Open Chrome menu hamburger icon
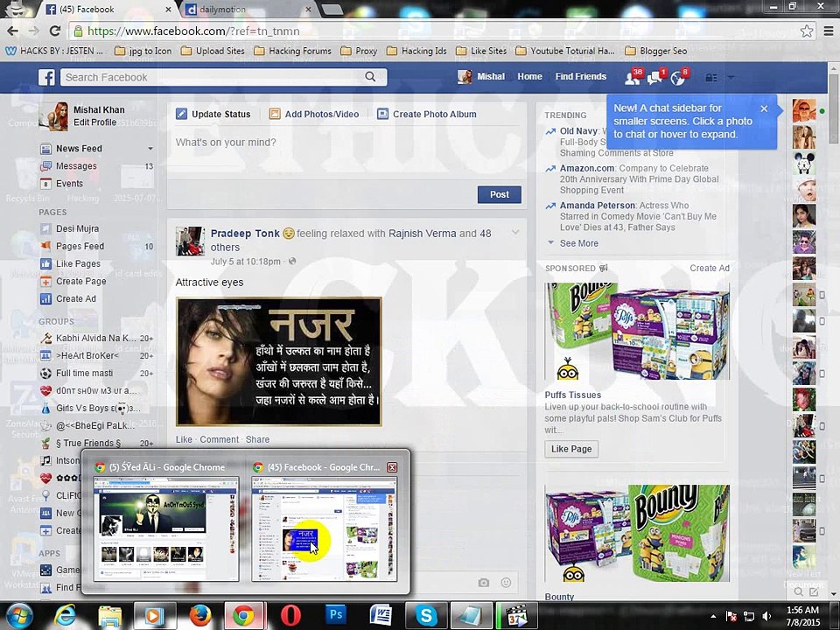Screen dimensions: 840x630 point(829,31)
